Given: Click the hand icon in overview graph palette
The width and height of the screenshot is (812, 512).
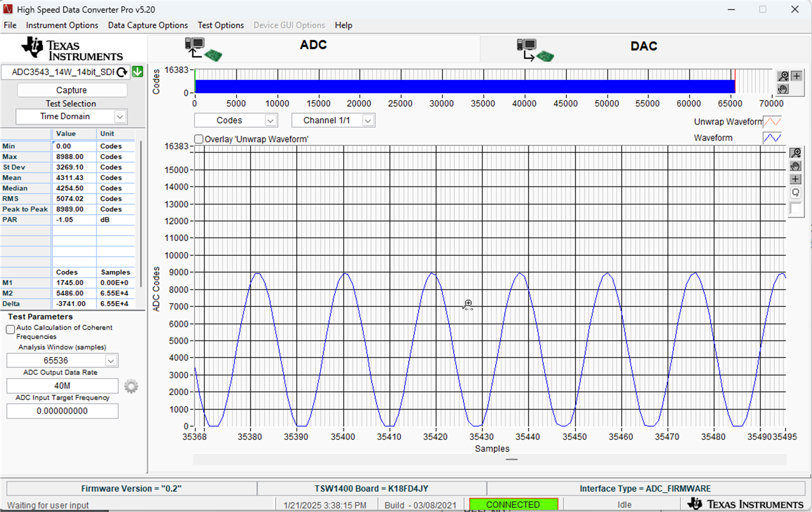Looking at the screenshot, I should coord(783,89).
